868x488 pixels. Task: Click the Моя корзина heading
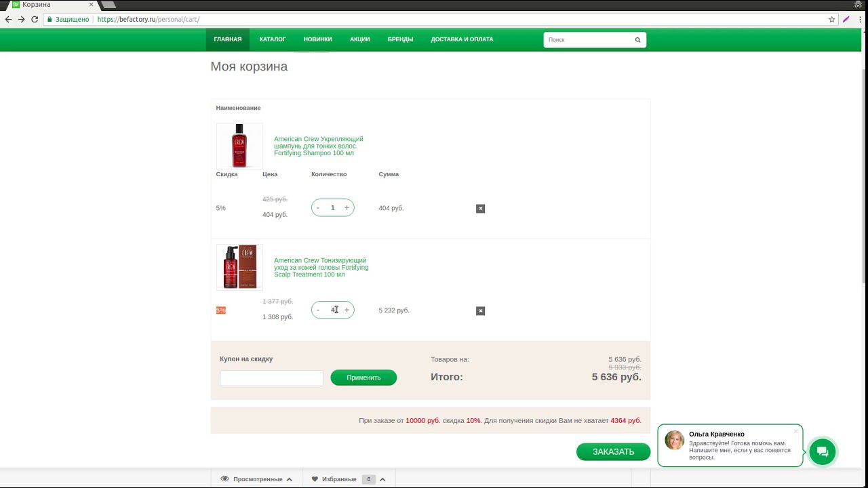click(x=249, y=66)
